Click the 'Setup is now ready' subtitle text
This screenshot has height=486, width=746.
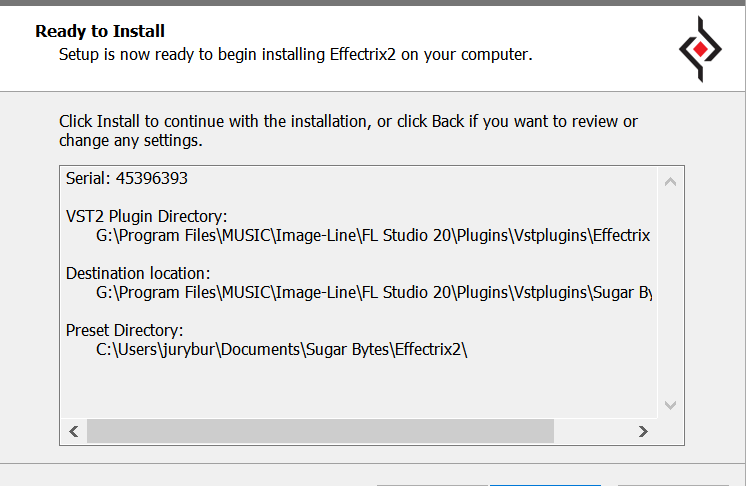pyautogui.click(x=295, y=54)
